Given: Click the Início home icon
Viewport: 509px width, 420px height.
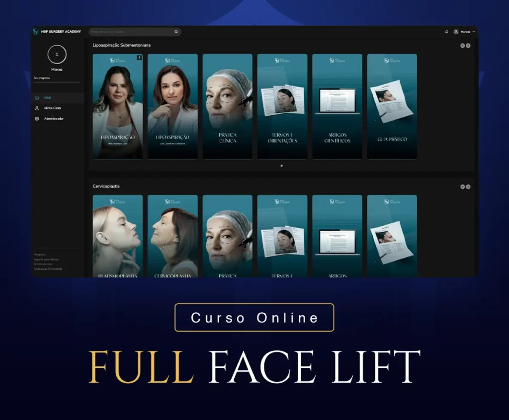Looking at the screenshot, I should [x=37, y=98].
